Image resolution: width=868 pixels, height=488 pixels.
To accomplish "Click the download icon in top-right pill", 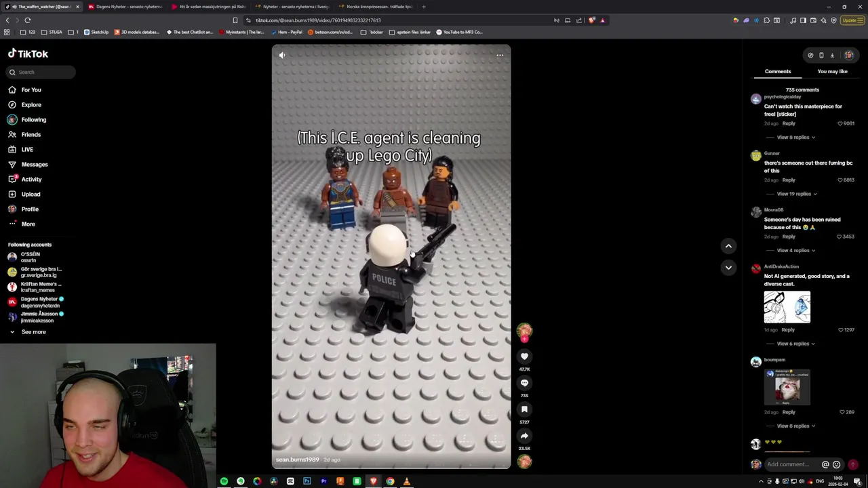I will pos(832,56).
